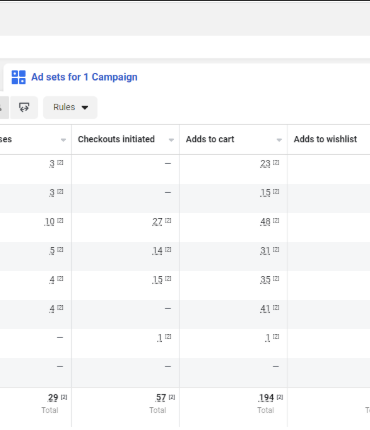Click the info icon beside total 194
This screenshot has width=370, height=430.
pos(280,397)
